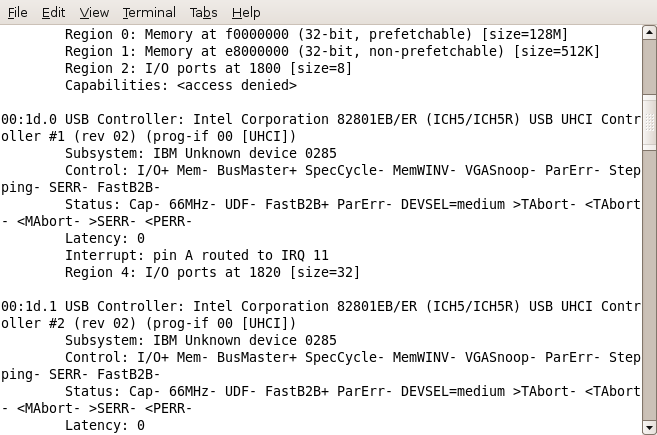Click text 'oller #2 (rev 02)' line

[148, 324]
